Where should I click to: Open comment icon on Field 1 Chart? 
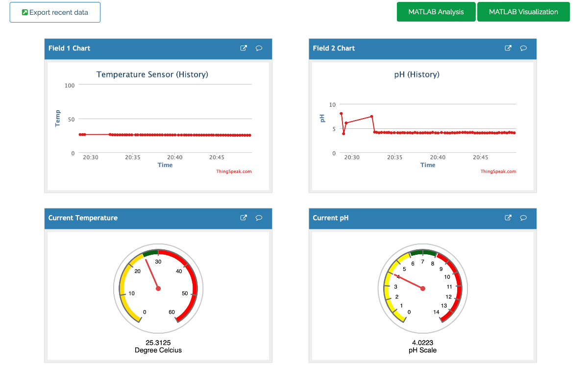pos(259,48)
